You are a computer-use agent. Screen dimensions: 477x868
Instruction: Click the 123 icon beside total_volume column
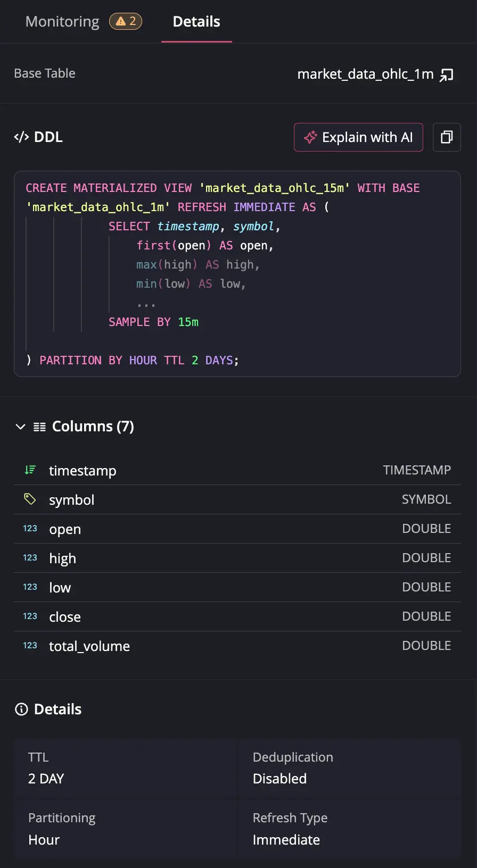point(30,645)
